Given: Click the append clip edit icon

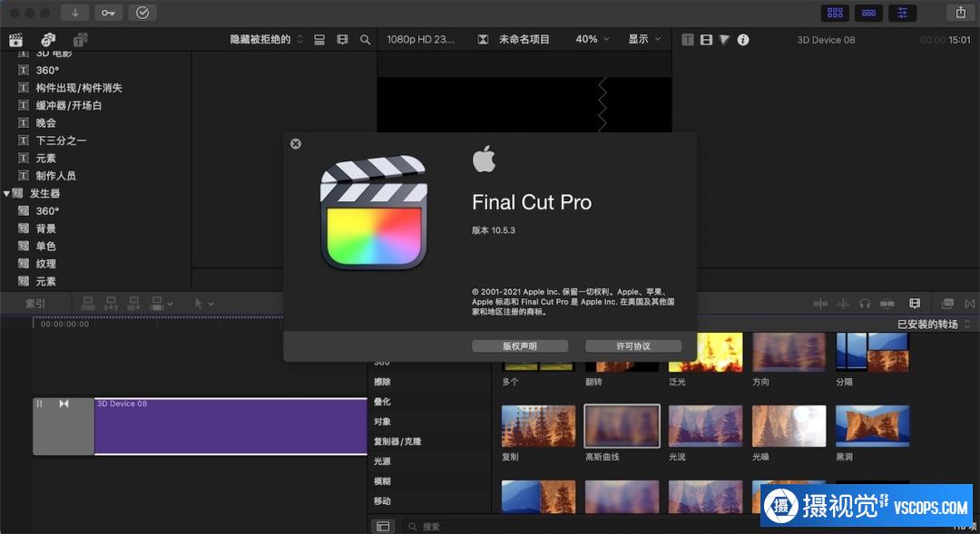Looking at the screenshot, I should [133, 304].
